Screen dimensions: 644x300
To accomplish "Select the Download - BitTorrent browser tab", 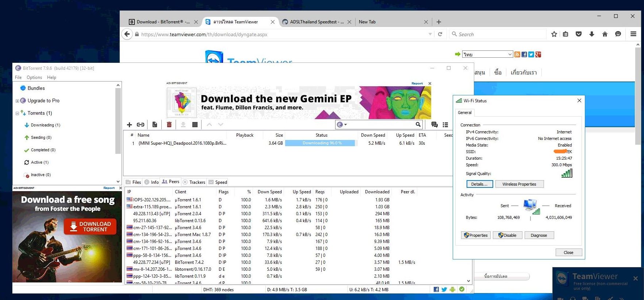I will [x=163, y=22].
